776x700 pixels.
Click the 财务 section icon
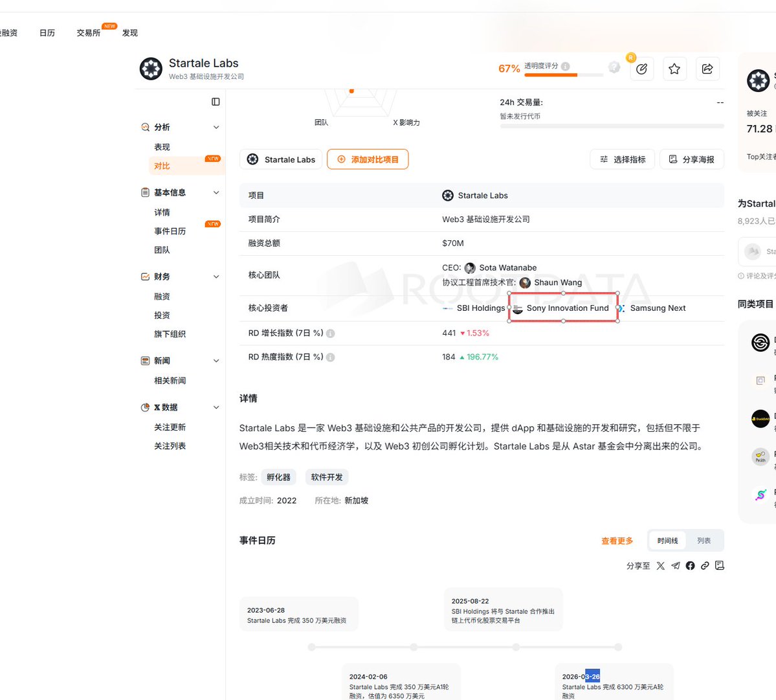(x=145, y=277)
